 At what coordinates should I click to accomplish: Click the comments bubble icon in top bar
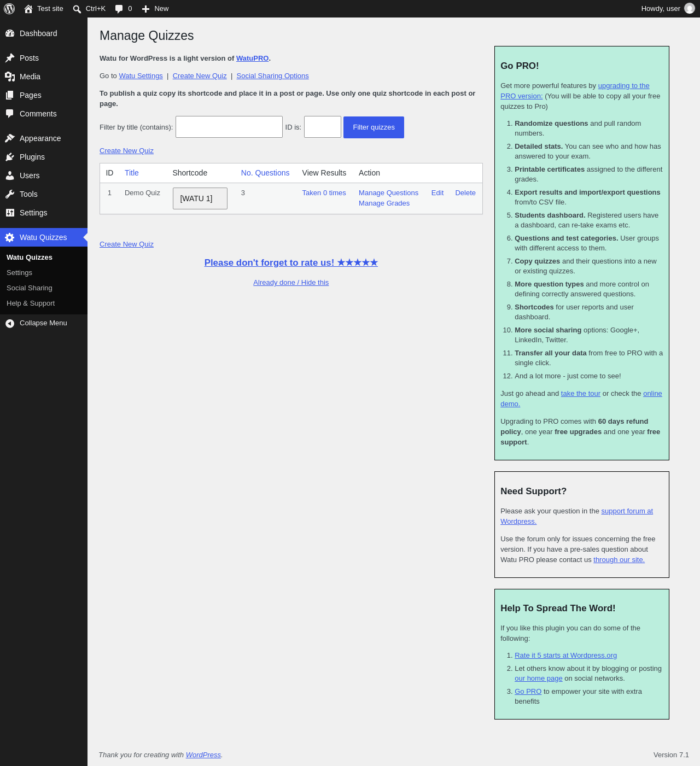point(119,9)
